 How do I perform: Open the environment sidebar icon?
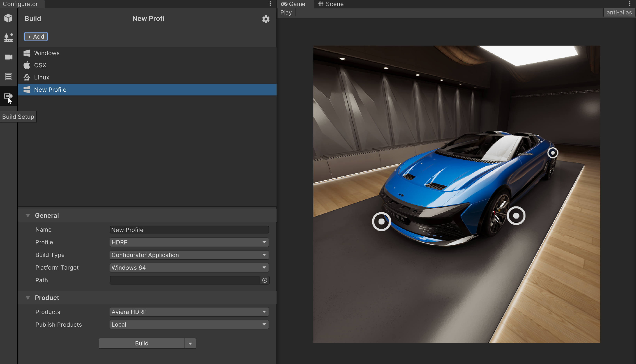coord(9,38)
